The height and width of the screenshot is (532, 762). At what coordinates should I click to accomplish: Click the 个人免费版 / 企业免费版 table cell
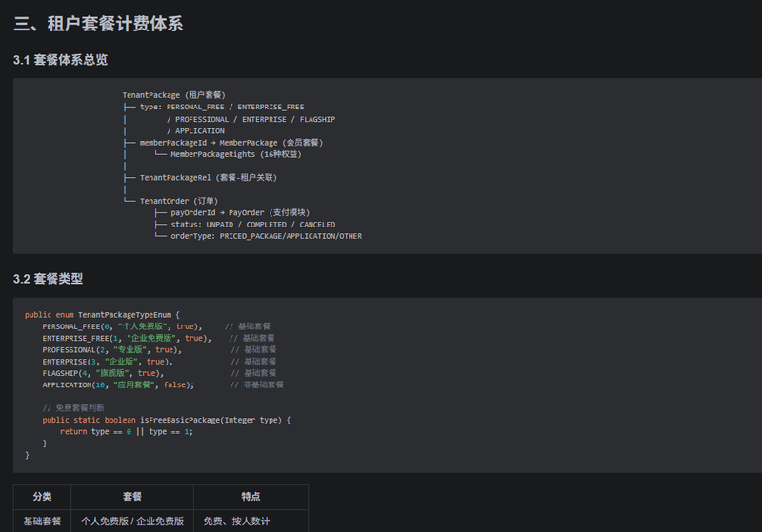132,521
